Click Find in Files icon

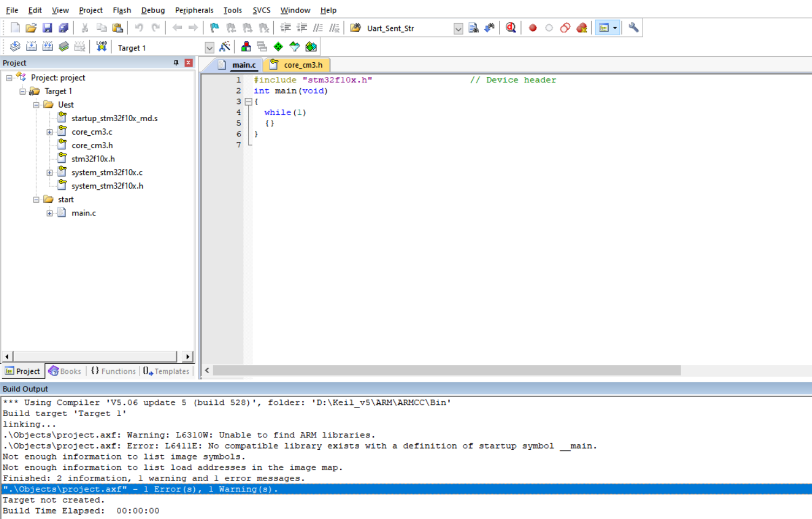coord(355,28)
